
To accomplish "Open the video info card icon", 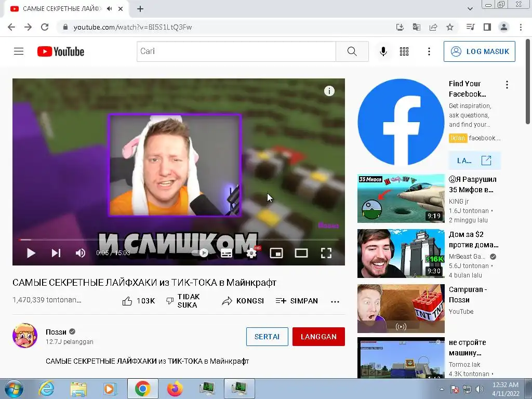I will (x=329, y=91).
